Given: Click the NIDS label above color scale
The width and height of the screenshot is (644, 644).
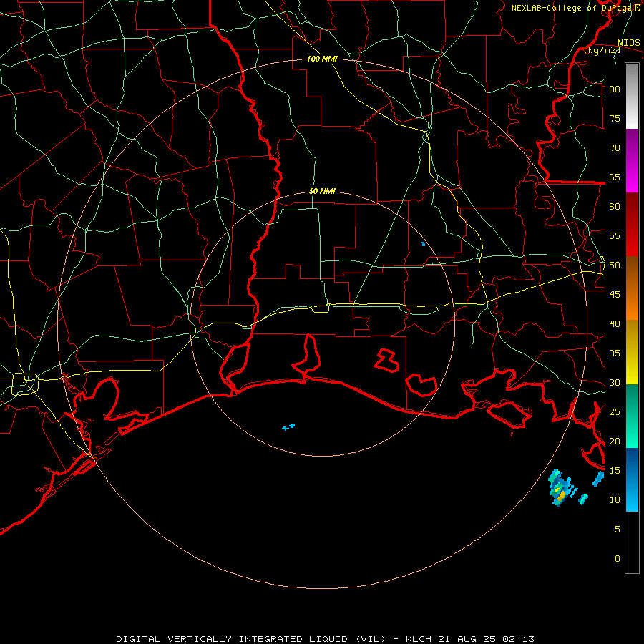Looking at the screenshot, I should click(629, 43).
